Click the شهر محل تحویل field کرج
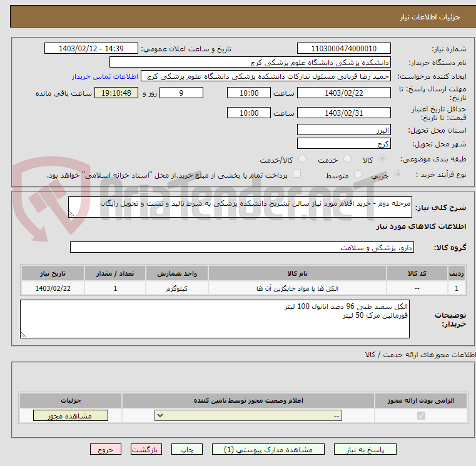This screenshot has height=466, width=476. point(343,144)
